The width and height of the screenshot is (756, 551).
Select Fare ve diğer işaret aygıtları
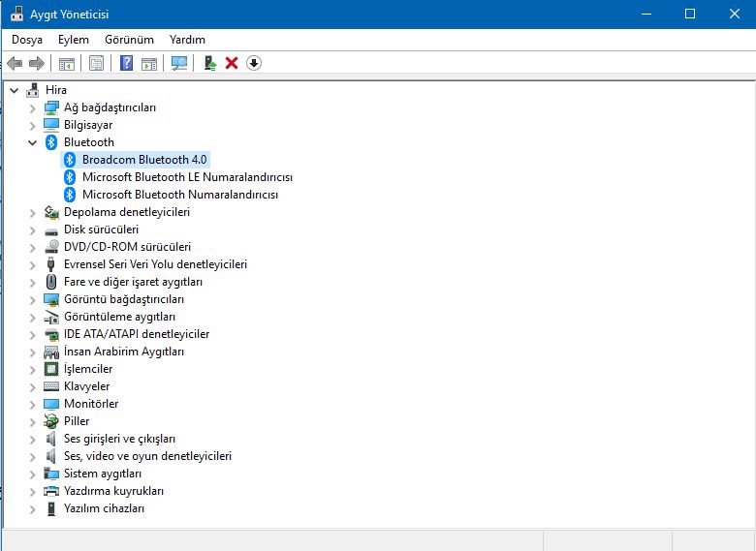tap(133, 282)
